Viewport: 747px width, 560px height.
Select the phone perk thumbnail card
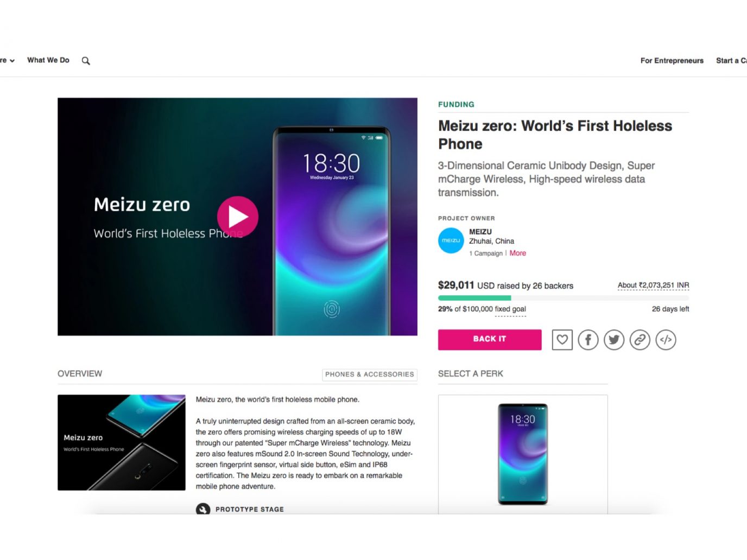(x=523, y=454)
